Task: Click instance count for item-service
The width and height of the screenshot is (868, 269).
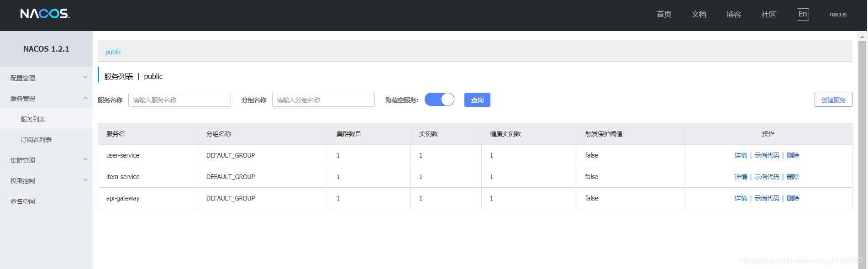Action: click(421, 177)
